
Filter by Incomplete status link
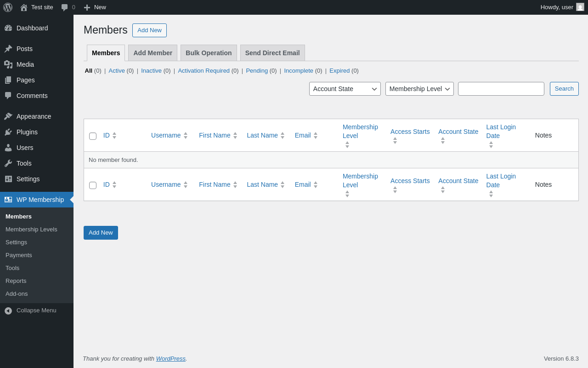pyautogui.click(x=299, y=70)
